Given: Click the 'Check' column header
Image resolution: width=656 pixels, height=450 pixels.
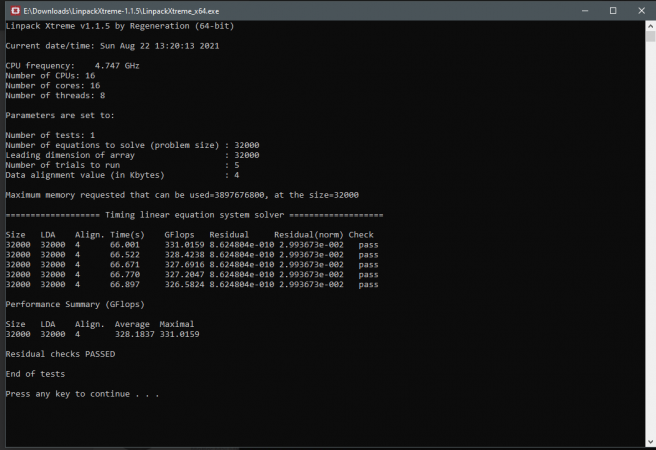Looking at the screenshot, I should tap(361, 235).
